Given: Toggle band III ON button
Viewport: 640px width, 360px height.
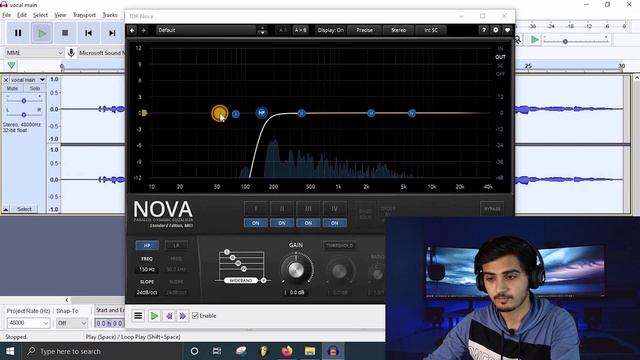Looking at the screenshot, I should [x=308, y=223].
